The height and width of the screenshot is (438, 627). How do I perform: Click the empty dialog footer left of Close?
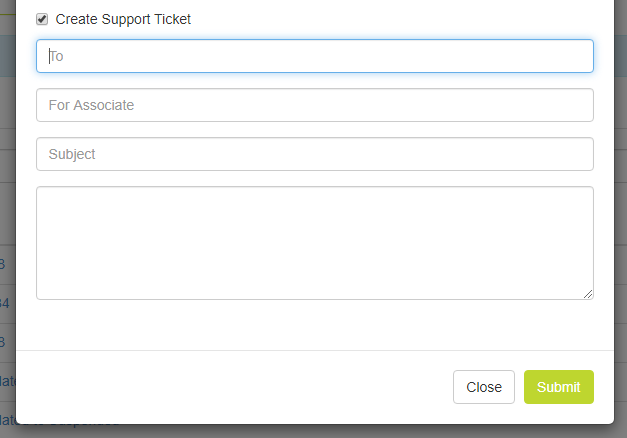(x=230, y=387)
